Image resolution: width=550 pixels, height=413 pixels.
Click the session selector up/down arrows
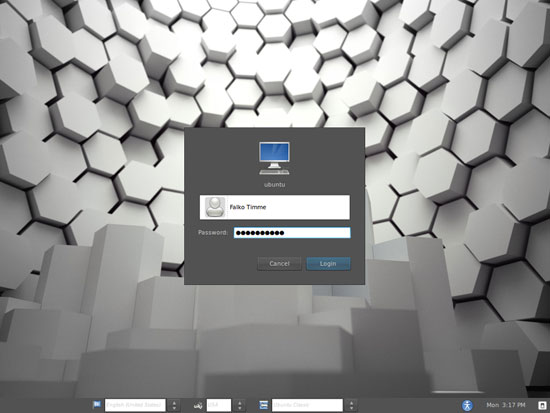click(351, 405)
